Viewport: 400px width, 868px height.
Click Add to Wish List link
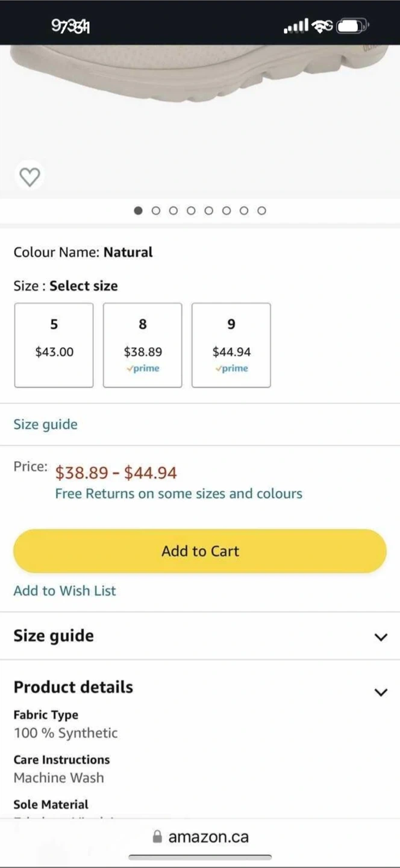click(64, 591)
